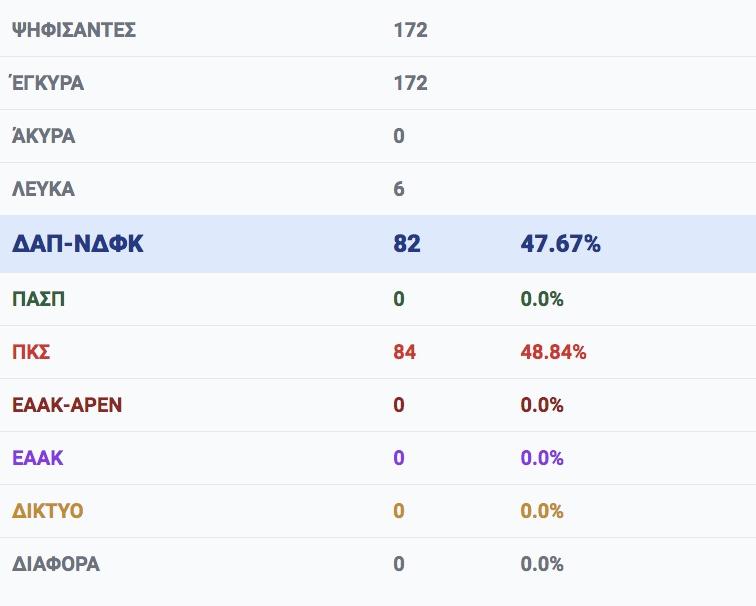Screen dimensions: 756x606
Task: Click the ΠΑΣΠ party name
Action: [39, 299]
